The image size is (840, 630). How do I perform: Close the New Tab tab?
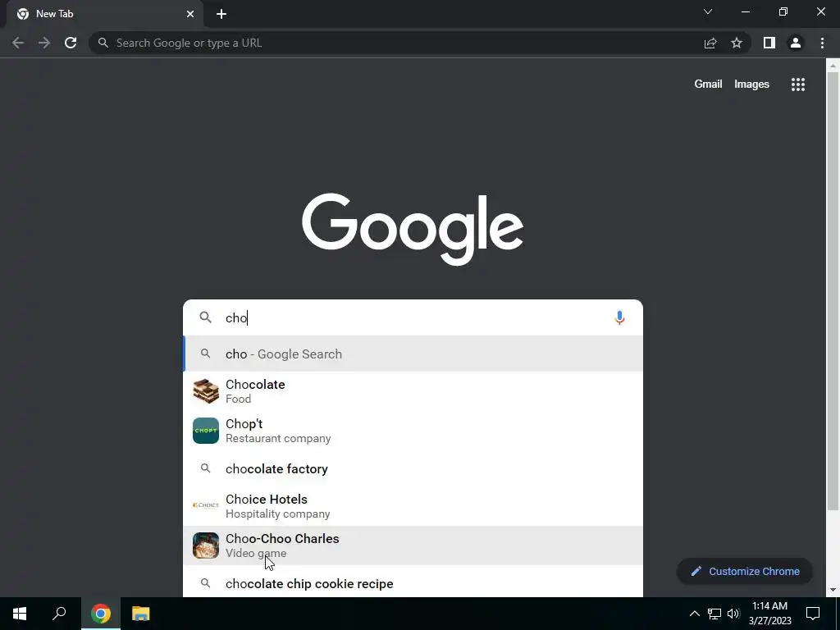(190, 14)
